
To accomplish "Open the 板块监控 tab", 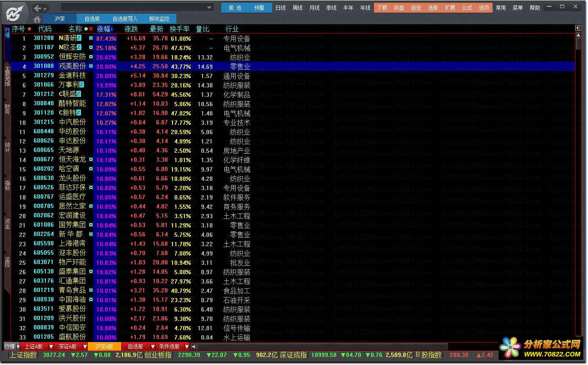I will pyautogui.click(x=159, y=19).
